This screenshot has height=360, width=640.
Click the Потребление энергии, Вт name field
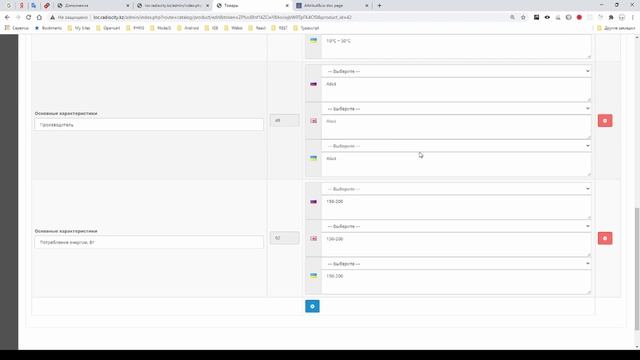click(149, 242)
